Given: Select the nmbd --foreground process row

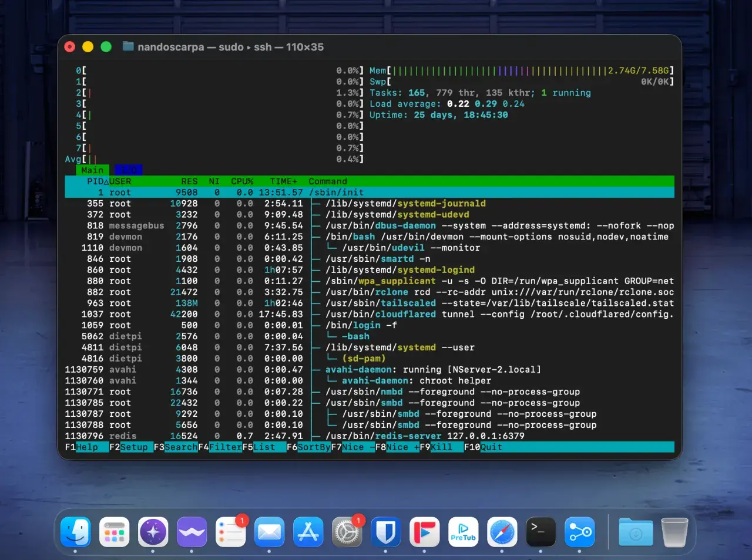Looking at the screenshot, I should [x=370, y=392].
